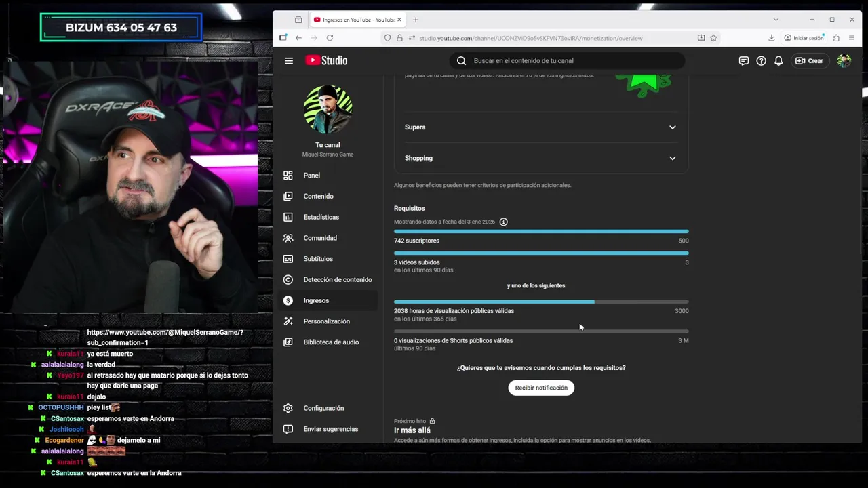
Task: Open the notifications bell
Action: 778,60
